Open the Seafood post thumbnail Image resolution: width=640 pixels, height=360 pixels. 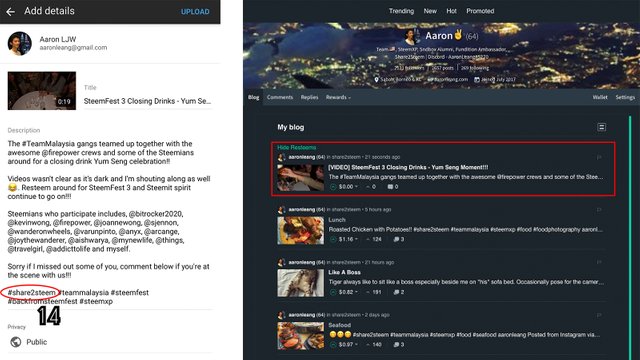pyautogui.click(x=301, y=336)
